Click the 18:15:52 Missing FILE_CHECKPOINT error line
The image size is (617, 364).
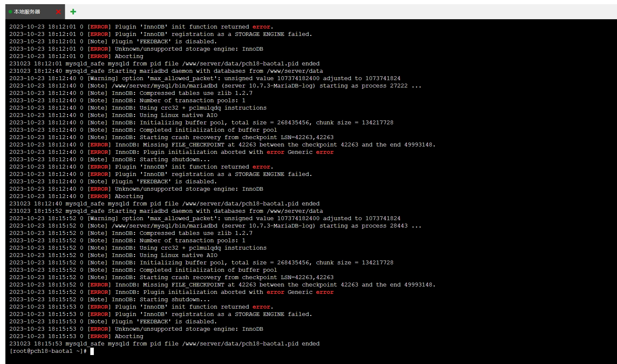[222, 285]
